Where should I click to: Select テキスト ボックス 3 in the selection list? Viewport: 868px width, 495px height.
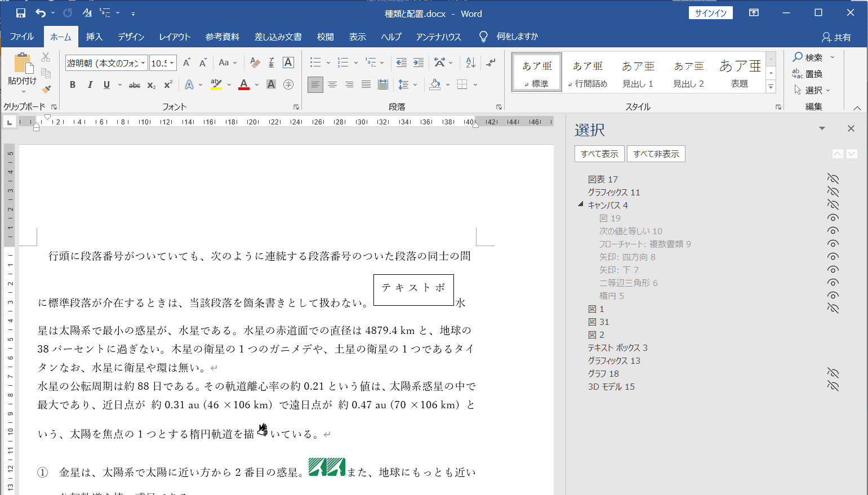pyautogui.click(x=617, y=347)
